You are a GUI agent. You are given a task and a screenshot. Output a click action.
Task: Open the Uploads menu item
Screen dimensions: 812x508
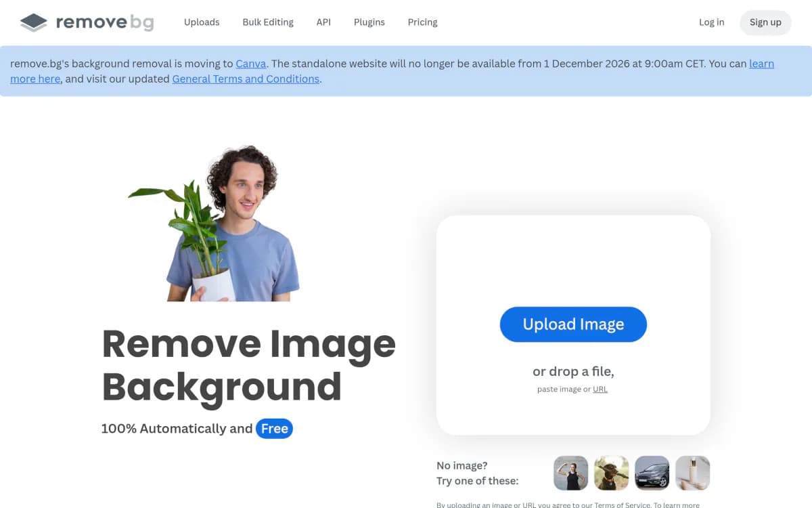click(202, 22)
